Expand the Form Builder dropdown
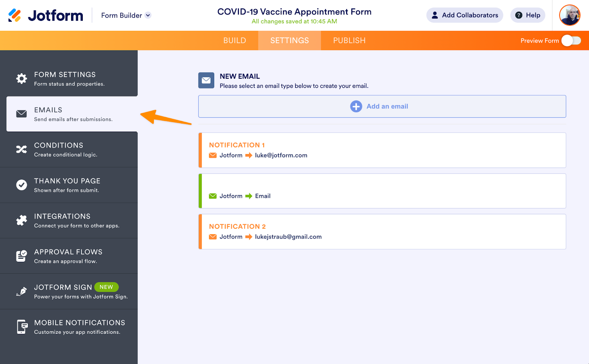This screenshot has height=364, width=589. (x=148, y=15)
